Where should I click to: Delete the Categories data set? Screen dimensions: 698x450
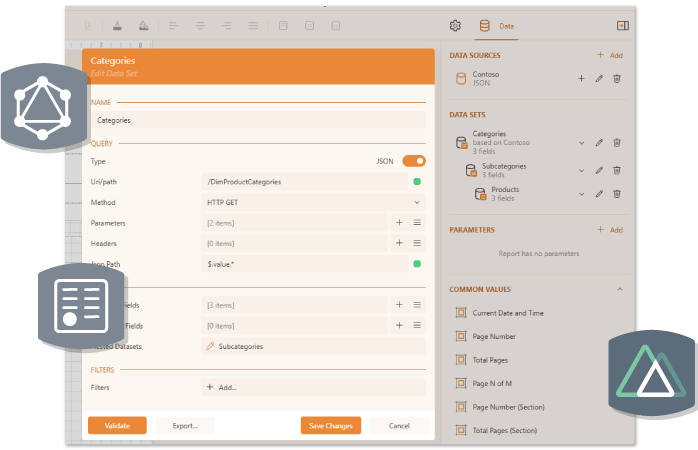coord(617,142)
